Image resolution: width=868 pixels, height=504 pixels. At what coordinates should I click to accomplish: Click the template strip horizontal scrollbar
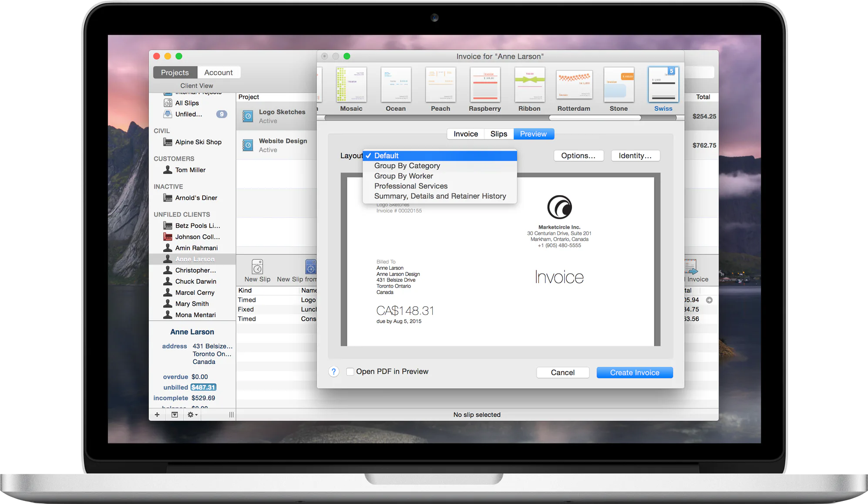(595, 118)
